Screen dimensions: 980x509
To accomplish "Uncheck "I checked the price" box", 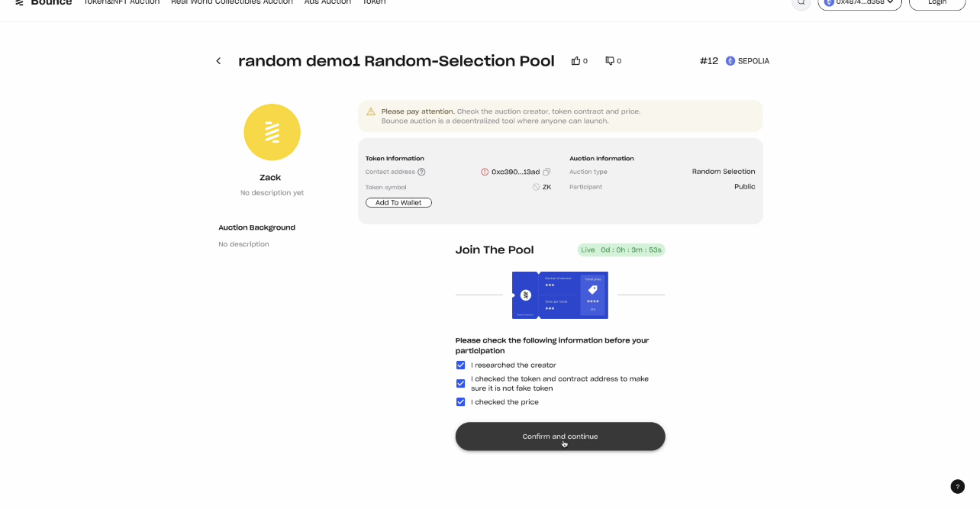I will 461,402.
